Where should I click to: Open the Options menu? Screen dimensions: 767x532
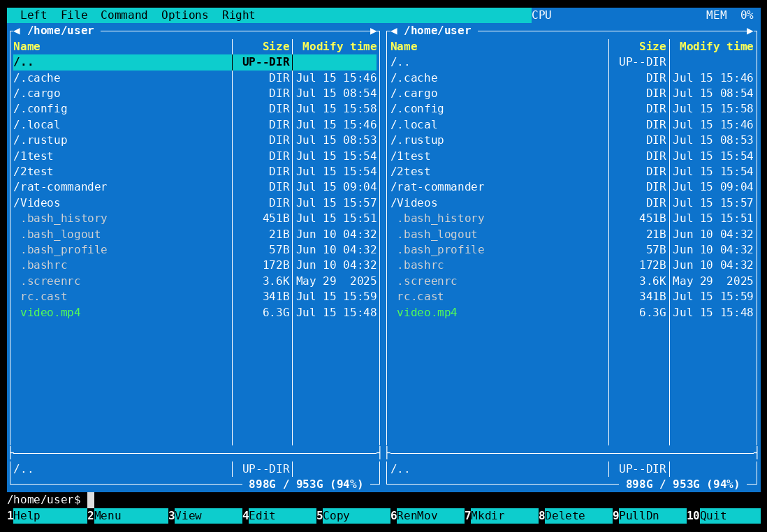(184, 15)
